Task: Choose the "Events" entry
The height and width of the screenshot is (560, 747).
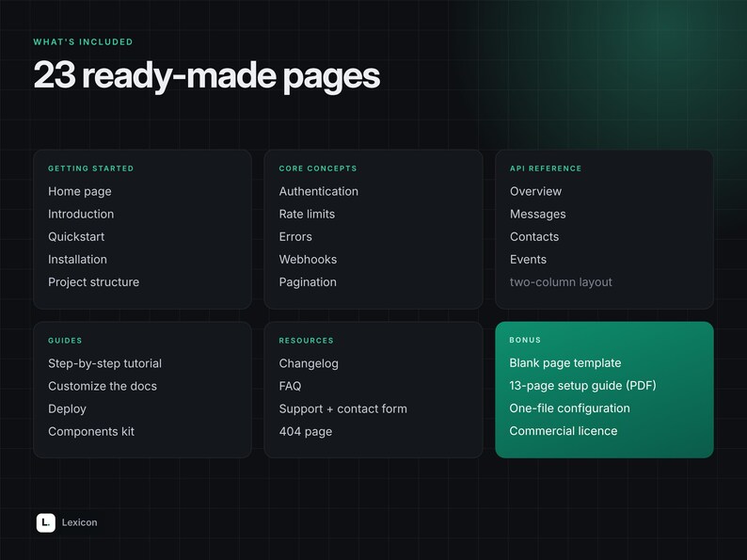Action: click(528, 259)
